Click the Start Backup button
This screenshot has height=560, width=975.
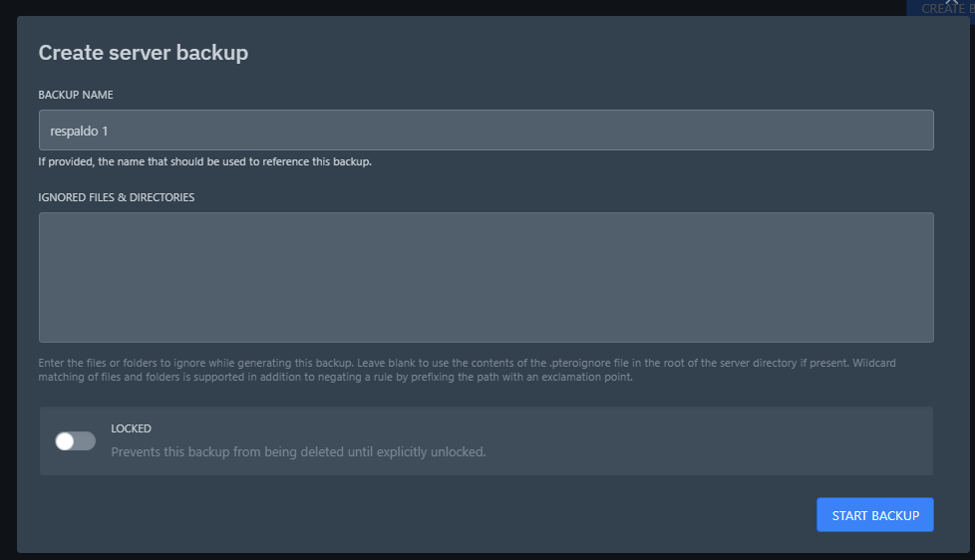(x=874, y=515)
